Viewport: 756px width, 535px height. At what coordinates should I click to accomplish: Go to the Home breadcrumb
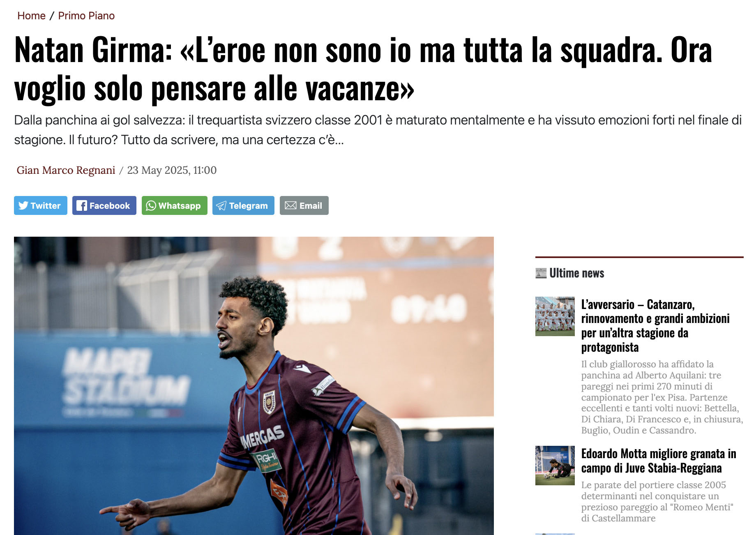coord(31,16)
